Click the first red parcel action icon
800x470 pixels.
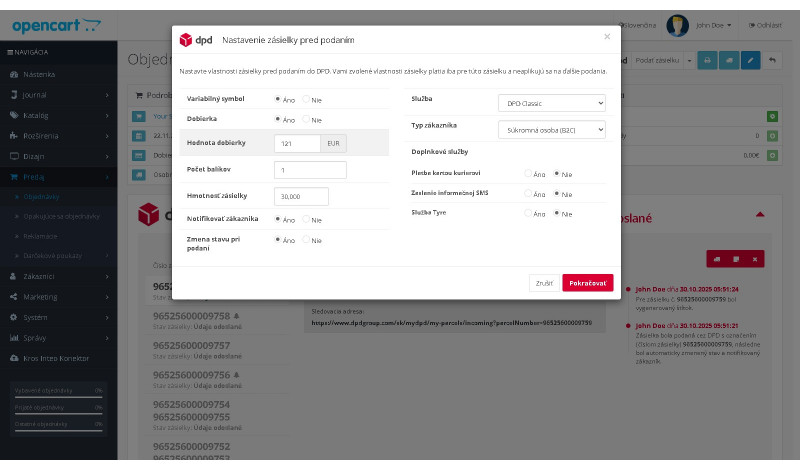click(716, 259)
